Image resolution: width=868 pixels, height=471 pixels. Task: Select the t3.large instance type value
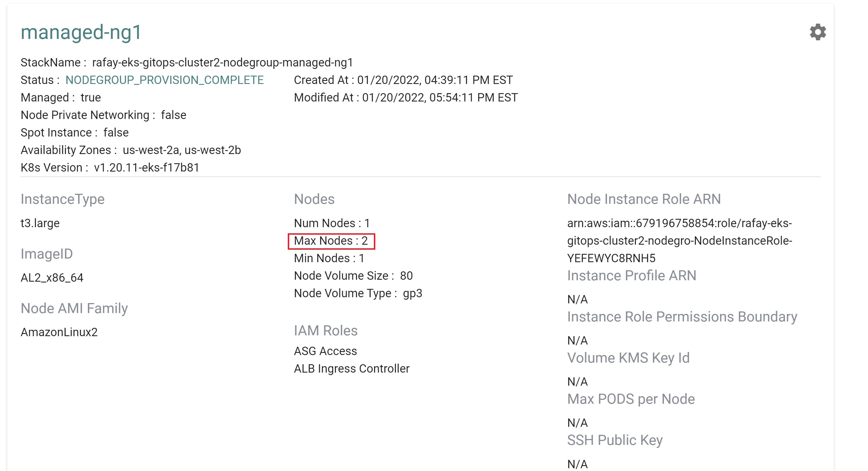(40, 223)
